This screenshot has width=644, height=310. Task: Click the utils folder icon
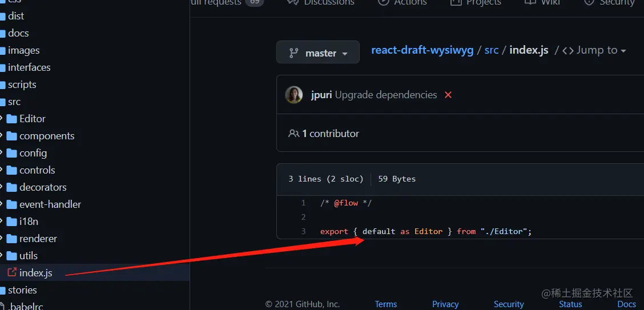coord(12,256)
